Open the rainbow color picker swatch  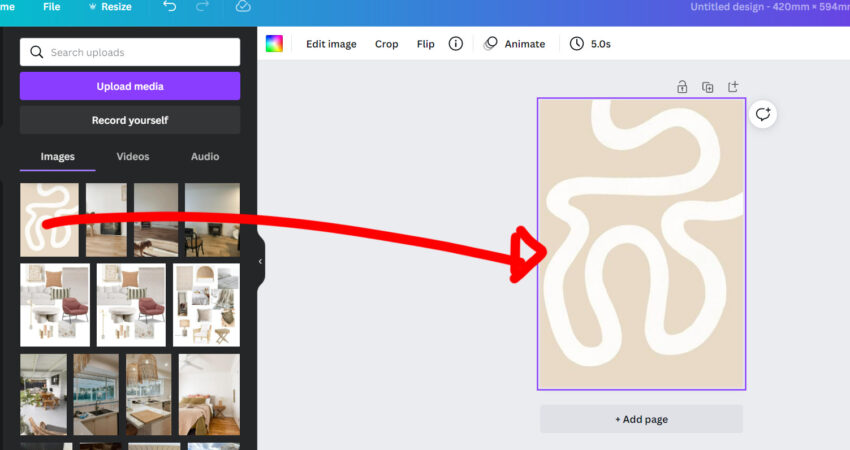(274, 44)
